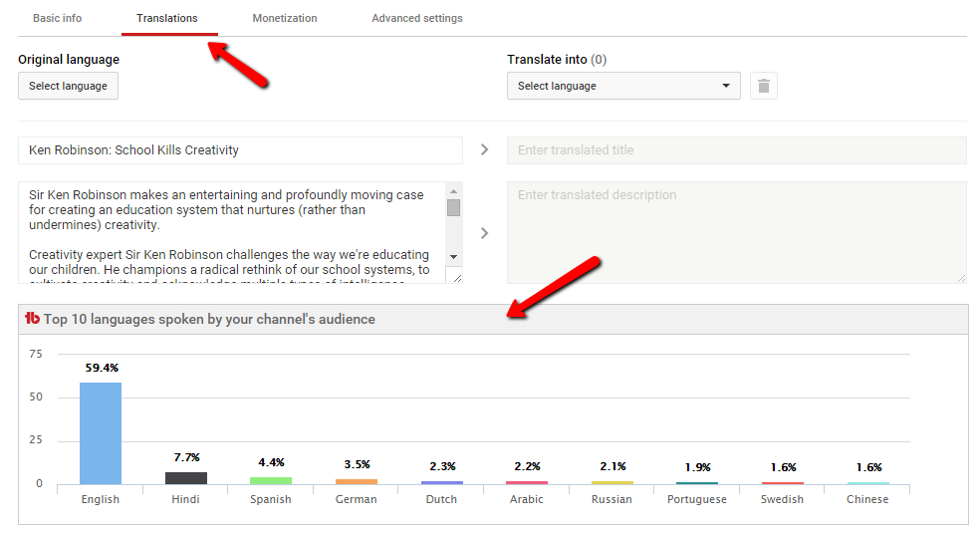Click the arrow next to the title field
980x533 pixels.
pos(485,149)
